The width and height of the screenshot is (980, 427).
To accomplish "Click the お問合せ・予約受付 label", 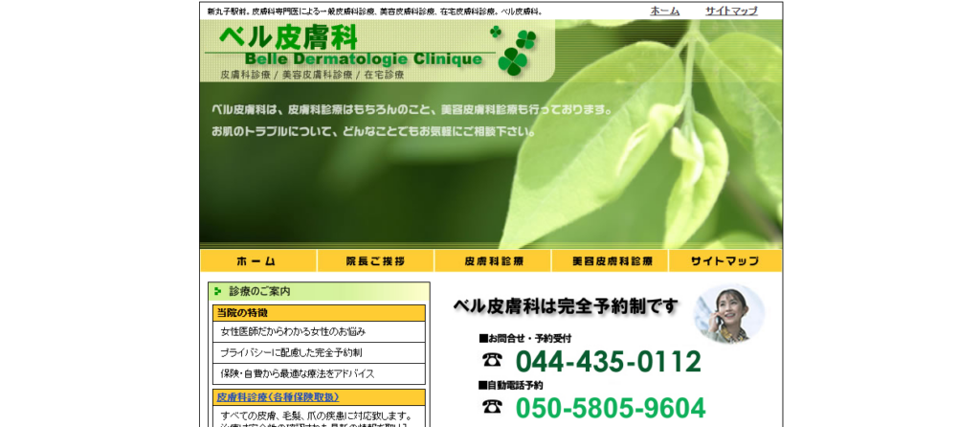I will (x=525, y=338).
